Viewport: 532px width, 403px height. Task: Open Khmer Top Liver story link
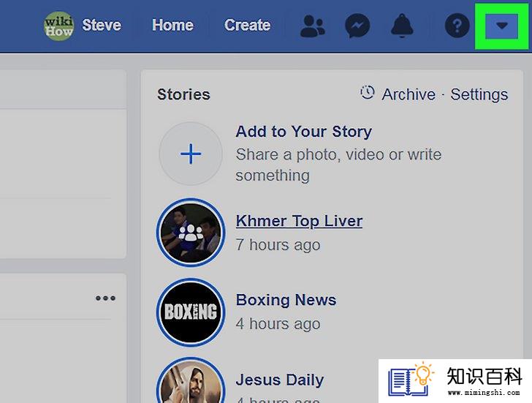299,221
